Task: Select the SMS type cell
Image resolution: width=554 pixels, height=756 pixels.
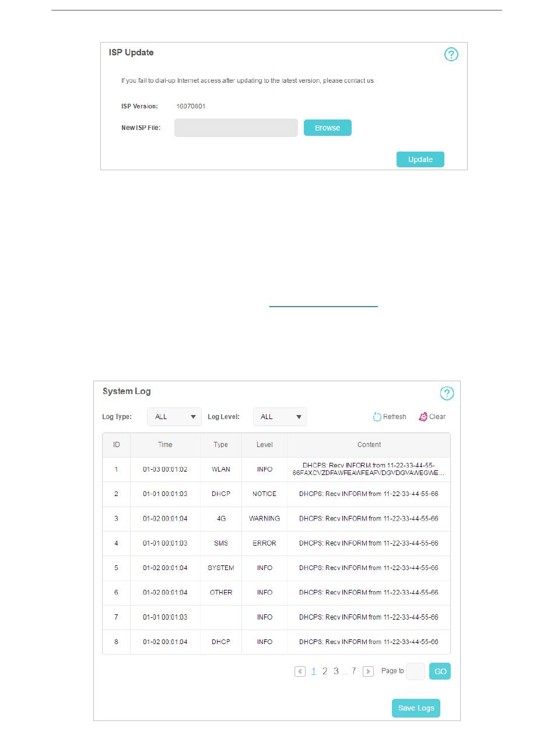Action: [x=221, y=543]
